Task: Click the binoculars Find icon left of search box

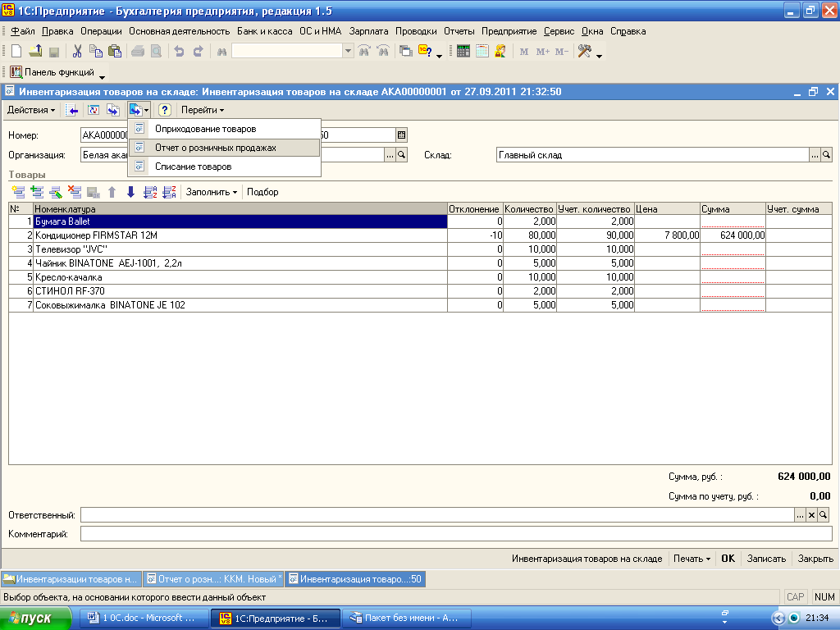Action: click(x=221, y=52)
